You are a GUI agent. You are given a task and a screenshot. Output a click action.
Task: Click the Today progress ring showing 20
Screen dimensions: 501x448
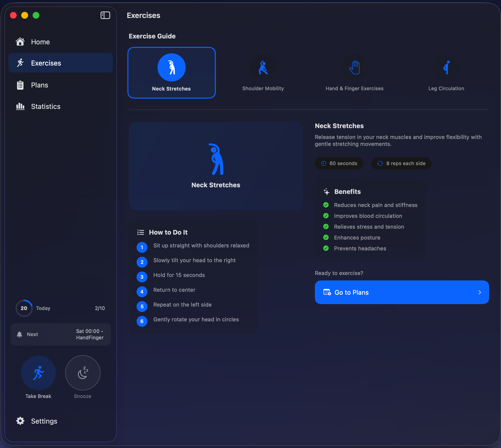tap(24, 308)
